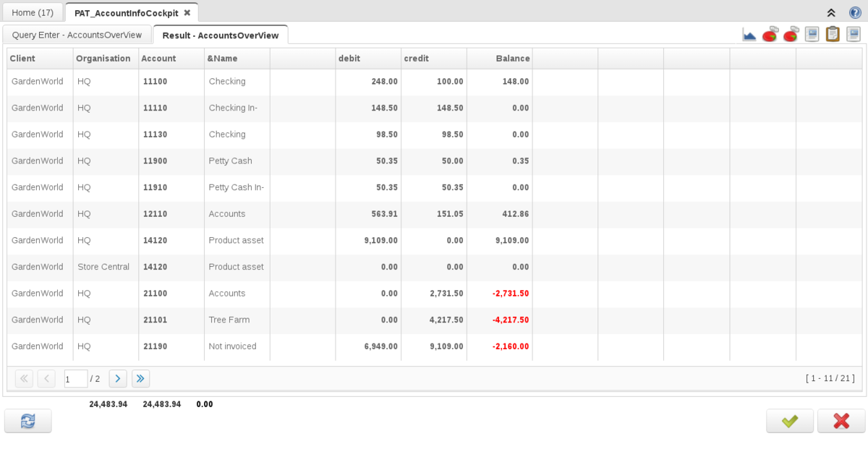Select the Petty Cash 11900 account row
This screenshot has width=868, height=457.
click(x=230, y=161)
